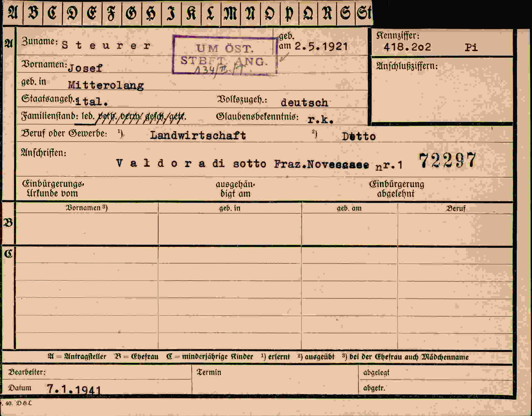Click the Kennziffer number '418.2o2'
532x416 pixels.
(407, 47)
